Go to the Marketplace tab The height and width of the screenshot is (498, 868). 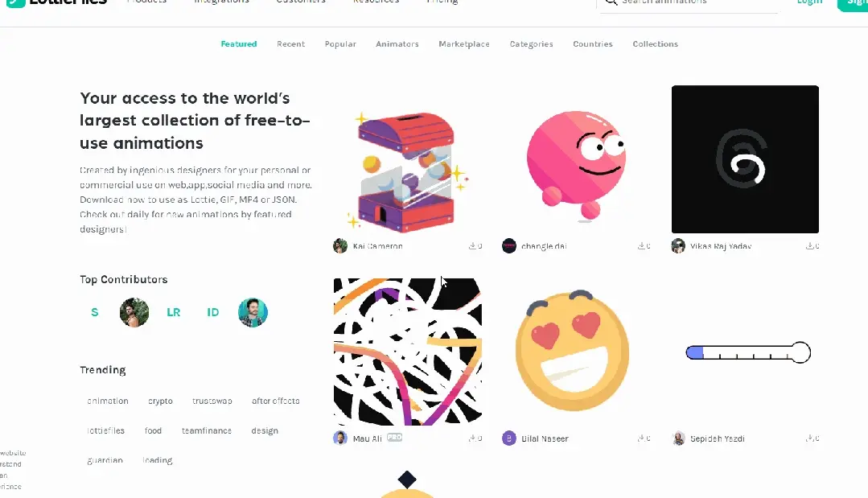pyautogui.click(x=464, y=43)
